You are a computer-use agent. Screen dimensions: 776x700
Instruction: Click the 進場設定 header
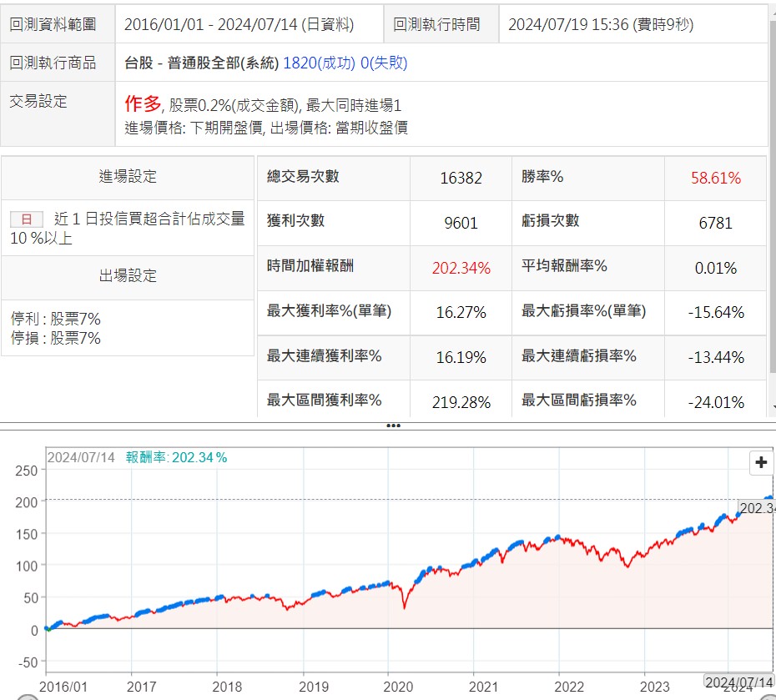[x=128, y=177]
